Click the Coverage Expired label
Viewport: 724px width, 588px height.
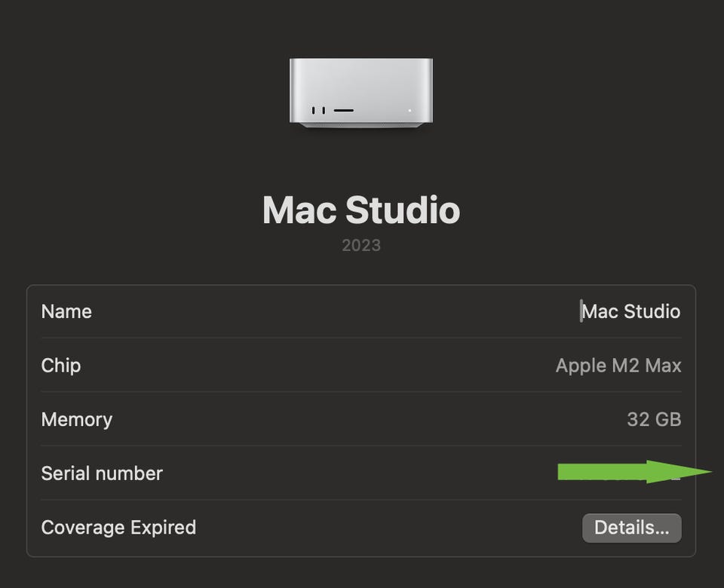118,527
